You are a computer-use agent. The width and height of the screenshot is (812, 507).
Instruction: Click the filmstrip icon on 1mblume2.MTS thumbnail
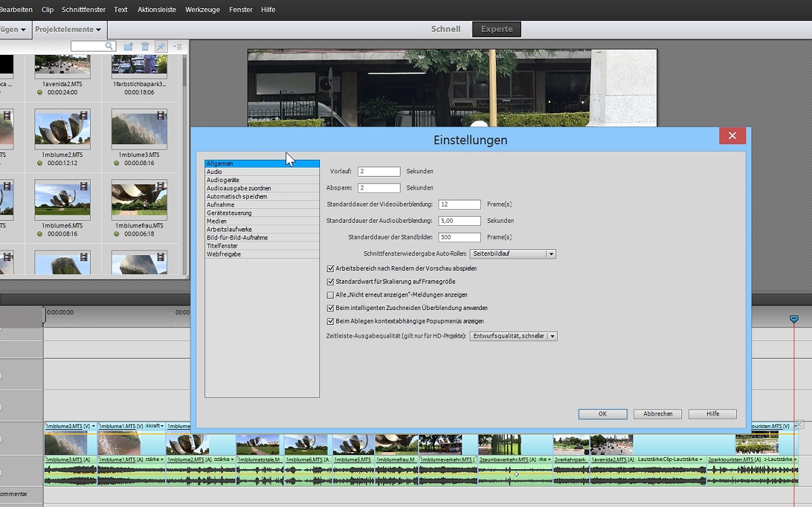click(x=84, y=115)
